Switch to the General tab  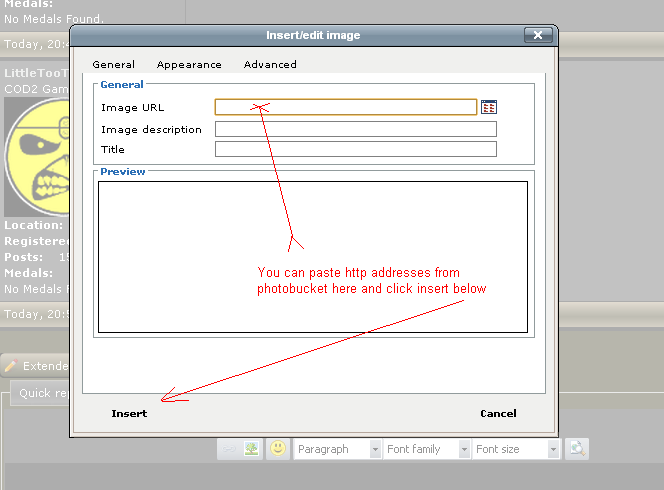tap(113, 64)
